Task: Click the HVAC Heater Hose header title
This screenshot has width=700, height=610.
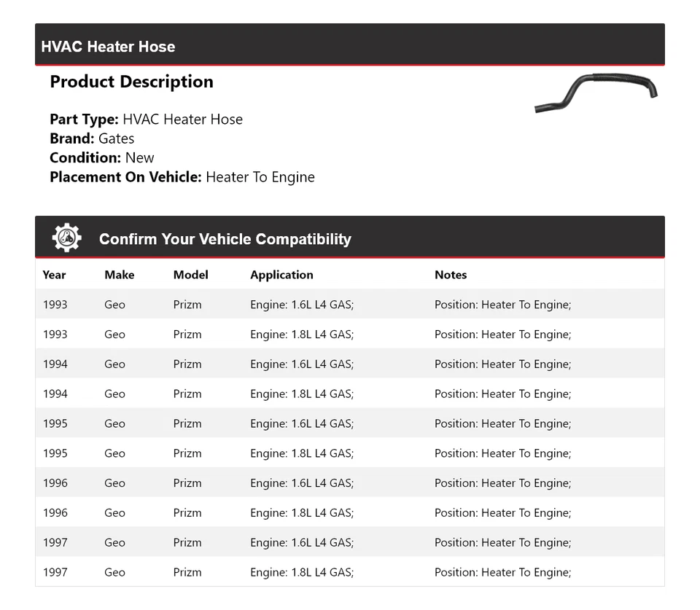Action: (108, 47)
